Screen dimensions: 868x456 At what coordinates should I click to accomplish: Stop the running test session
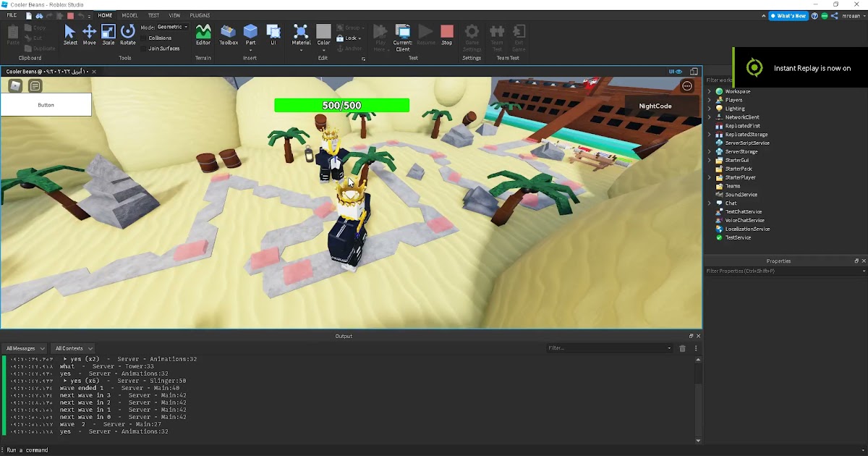(447, 34)
